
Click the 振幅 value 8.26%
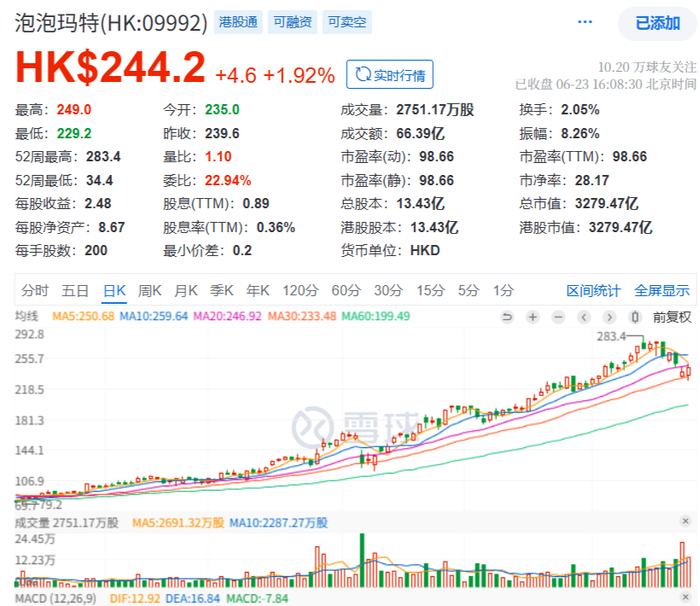[x=580, y=133]
